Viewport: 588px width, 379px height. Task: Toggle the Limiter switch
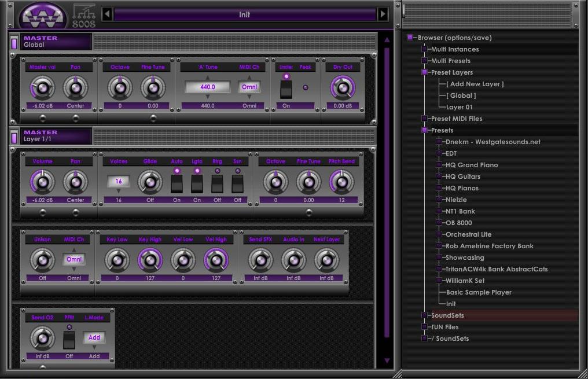coord(286,90)
